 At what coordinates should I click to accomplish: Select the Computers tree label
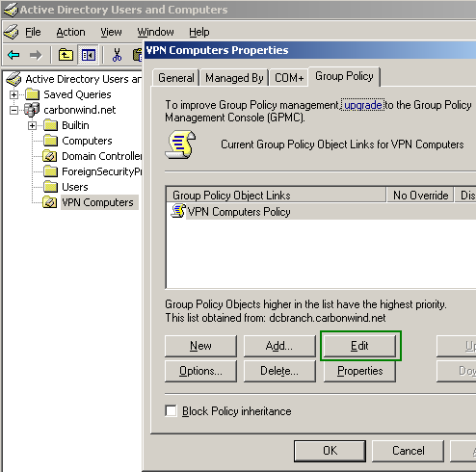(x=87, y=141)
